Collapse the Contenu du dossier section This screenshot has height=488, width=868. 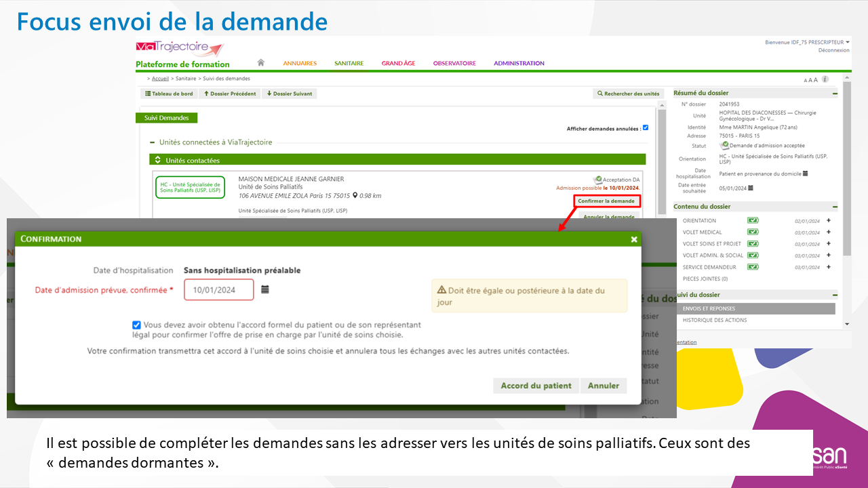pyautogui.click(x=835, y=207)
